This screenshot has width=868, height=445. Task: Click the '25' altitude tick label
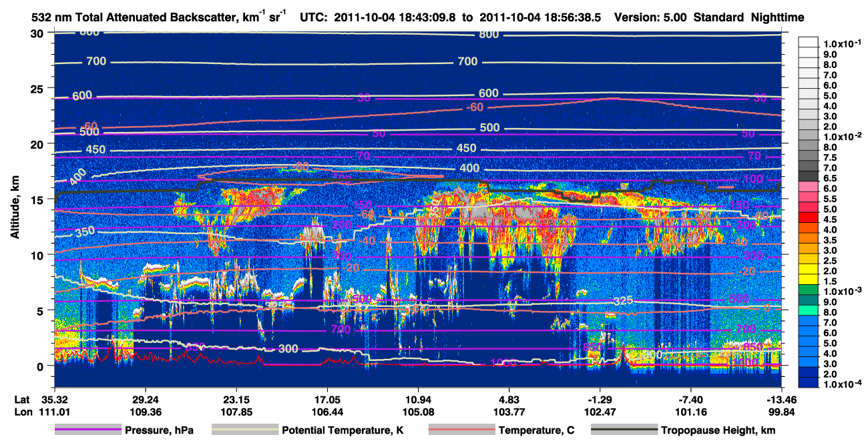point(37,88)
